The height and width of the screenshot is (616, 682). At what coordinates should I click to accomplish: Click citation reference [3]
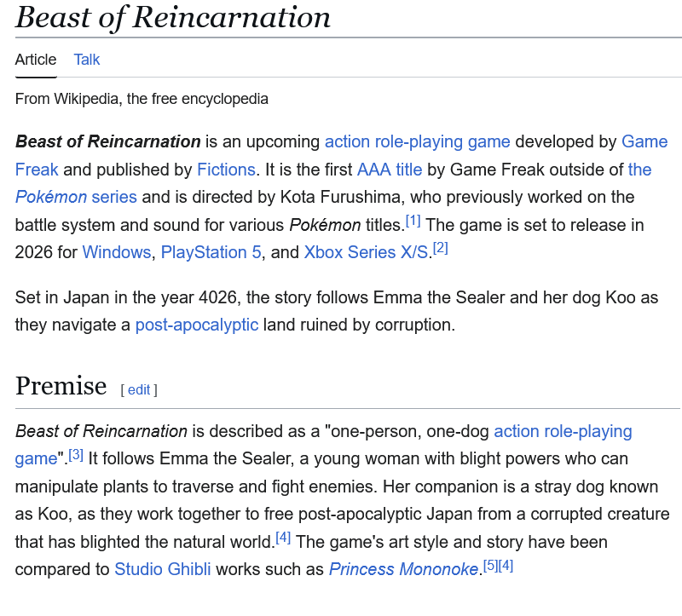[76, 455]
